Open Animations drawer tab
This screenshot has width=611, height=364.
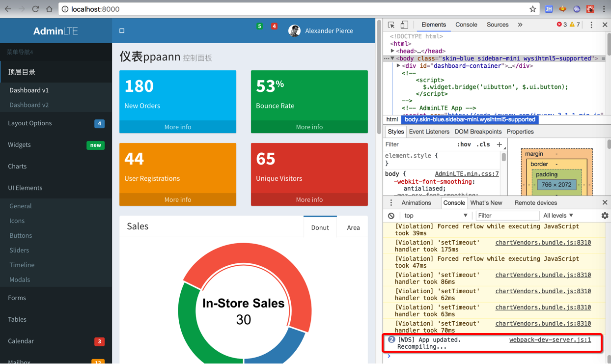tap(416, 203)
